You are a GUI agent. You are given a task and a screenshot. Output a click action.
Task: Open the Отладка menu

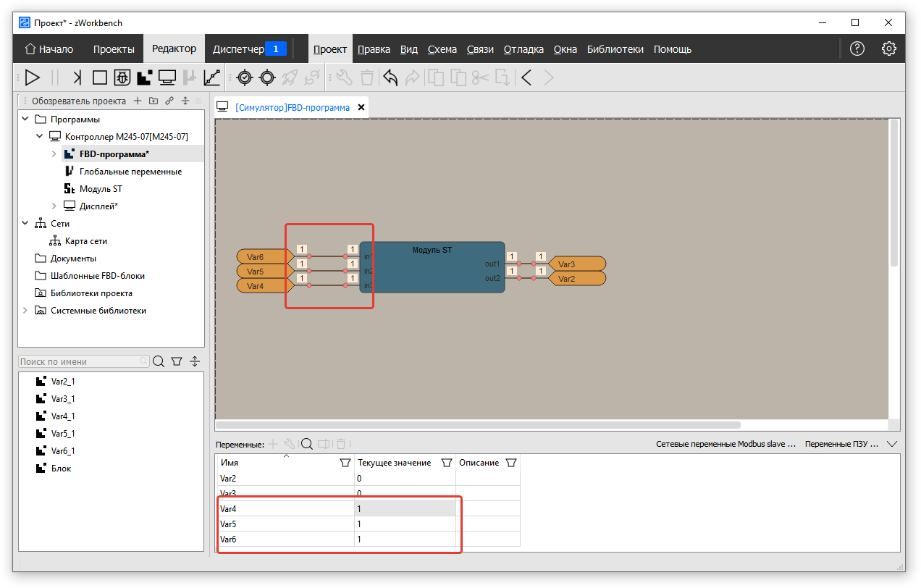(523, 49)
